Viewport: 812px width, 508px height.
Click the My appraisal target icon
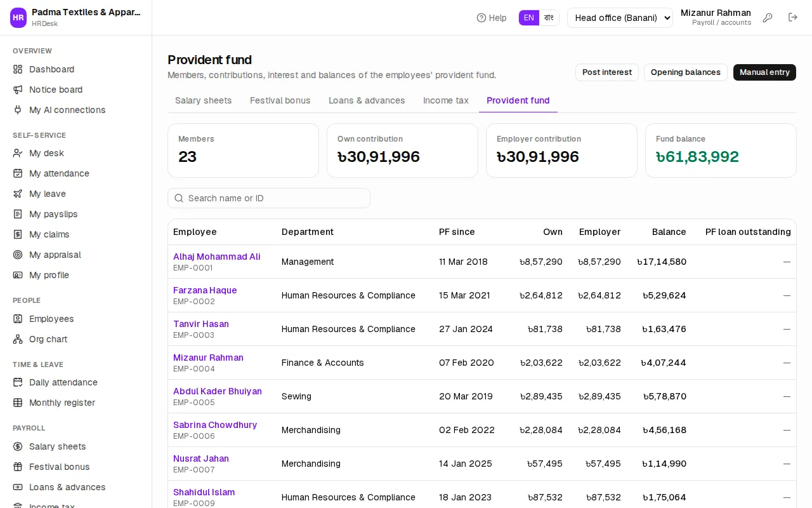18,255
